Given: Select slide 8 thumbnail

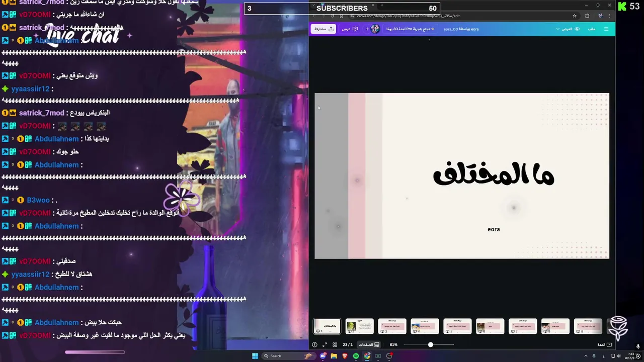Looking at the screenshot, I should (x=555, y=326).
